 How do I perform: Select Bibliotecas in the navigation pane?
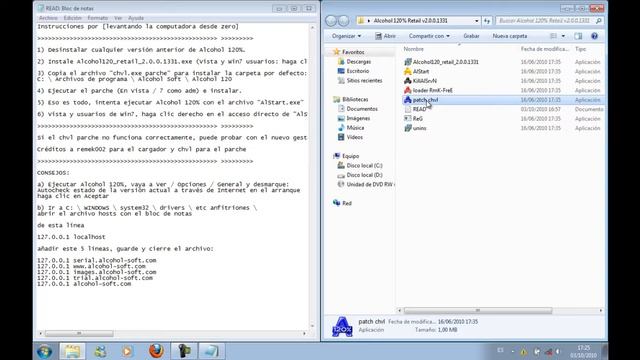pos(355,99)
